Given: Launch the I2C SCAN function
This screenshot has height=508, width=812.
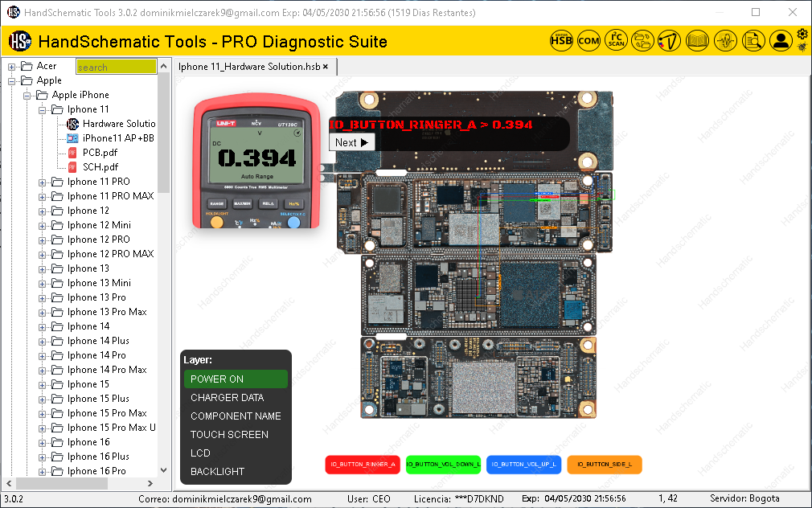Looking at the screenshot, I should coord(616,40).
